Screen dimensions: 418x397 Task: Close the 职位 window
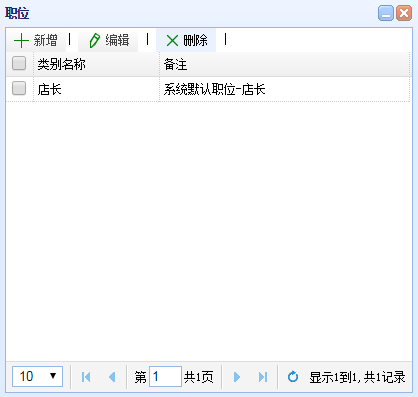click(404, 13)
